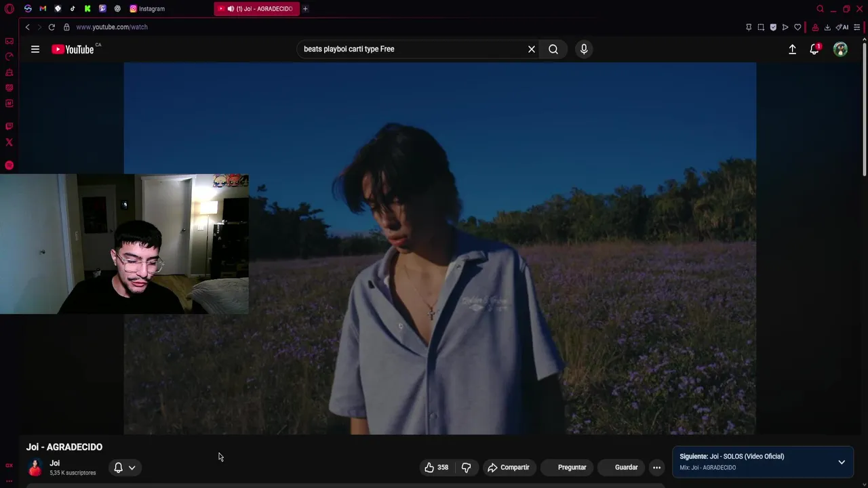868x488 pixels.
Task: Go back using the browser back arrow
Action: click(27, 27)
